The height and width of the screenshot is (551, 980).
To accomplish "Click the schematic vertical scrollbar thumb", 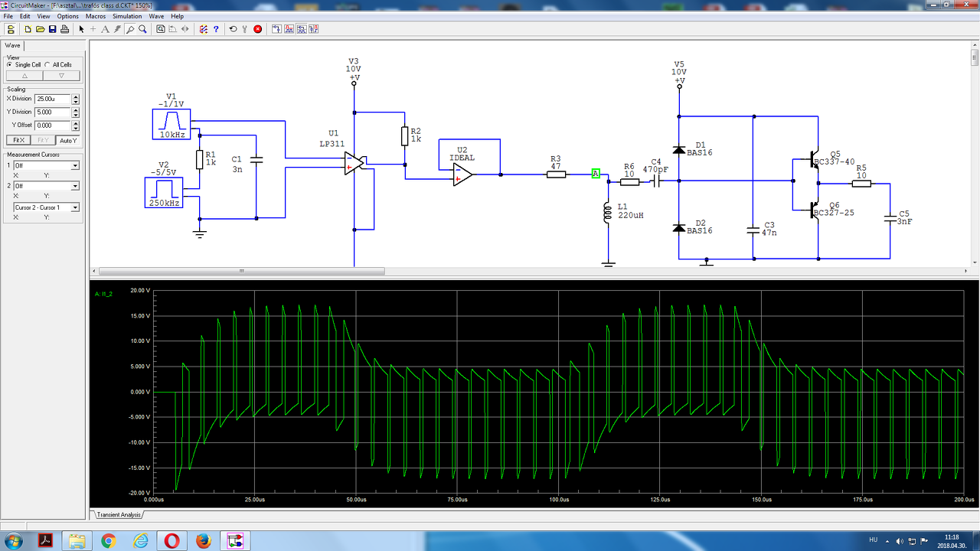I will click(975, 57).
